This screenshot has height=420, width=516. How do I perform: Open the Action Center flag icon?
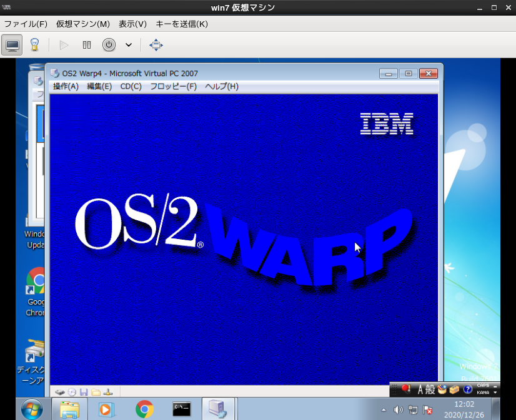point(427,410)
